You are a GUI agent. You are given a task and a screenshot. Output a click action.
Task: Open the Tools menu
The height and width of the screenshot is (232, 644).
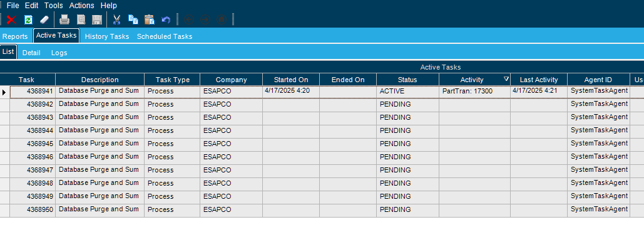tap(54, 6)
